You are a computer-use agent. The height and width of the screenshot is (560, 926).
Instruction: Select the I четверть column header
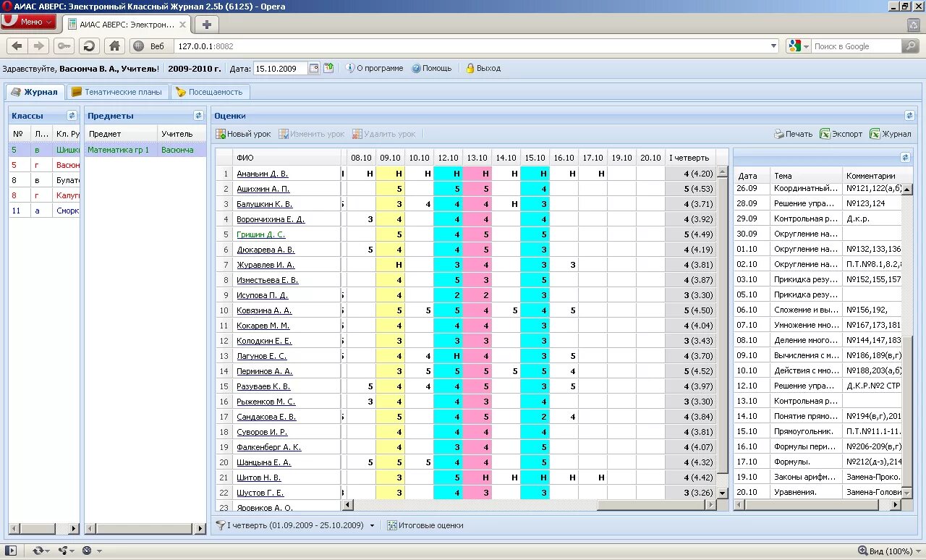[689, 158]
